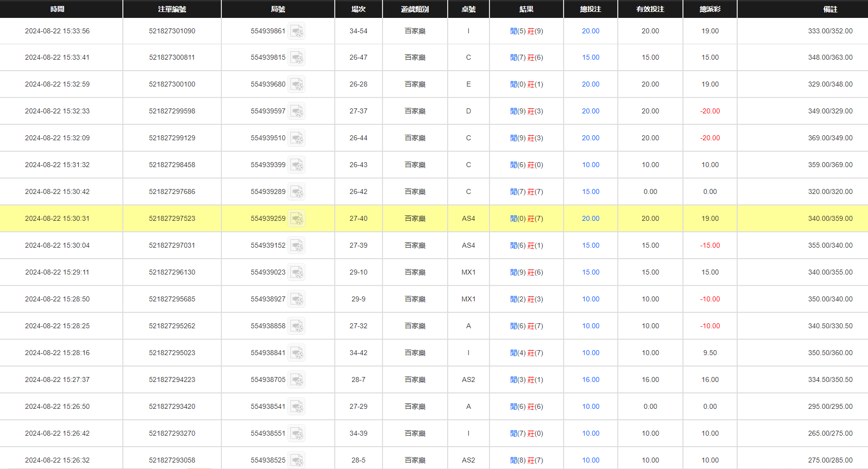Image resolution: width=868 pixels, height=469 pixels.
Task: Click replay icon beside round 554939815
Action: pos(297,58)
